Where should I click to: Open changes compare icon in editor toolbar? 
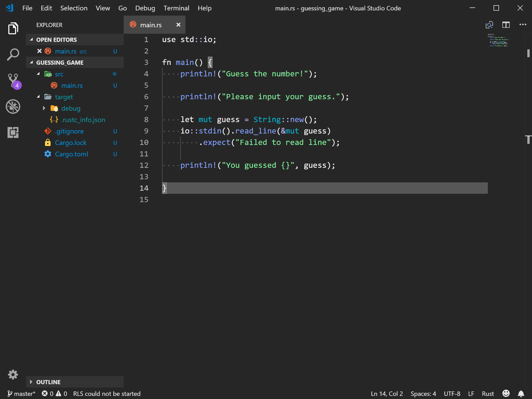489,25
